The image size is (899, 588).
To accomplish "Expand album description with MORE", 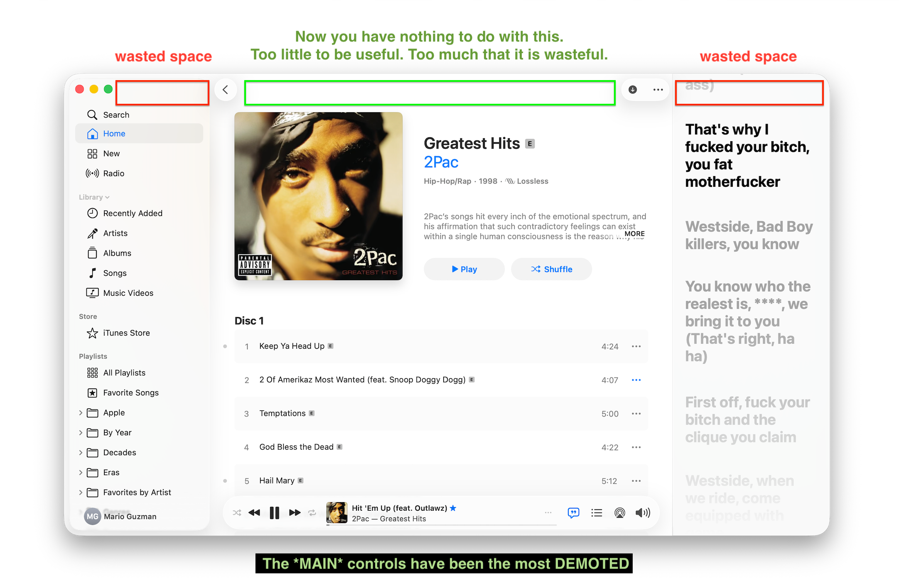I will pos(634,234).
